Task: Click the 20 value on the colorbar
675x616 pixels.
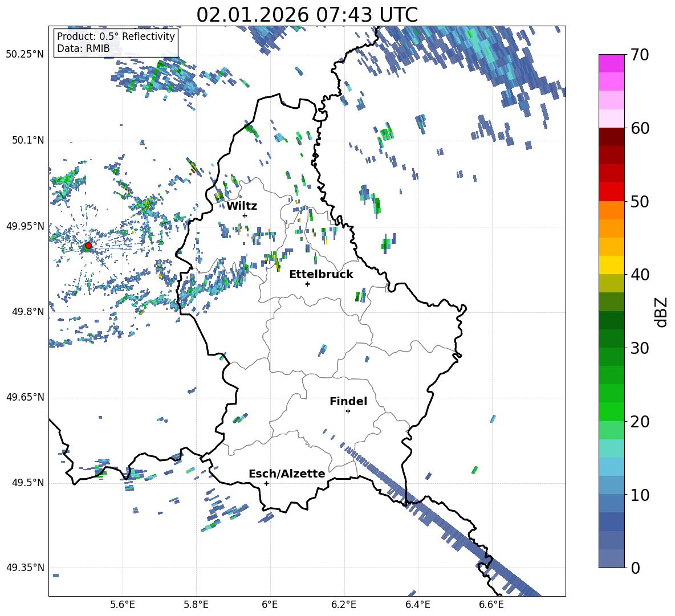Action: 640,422
